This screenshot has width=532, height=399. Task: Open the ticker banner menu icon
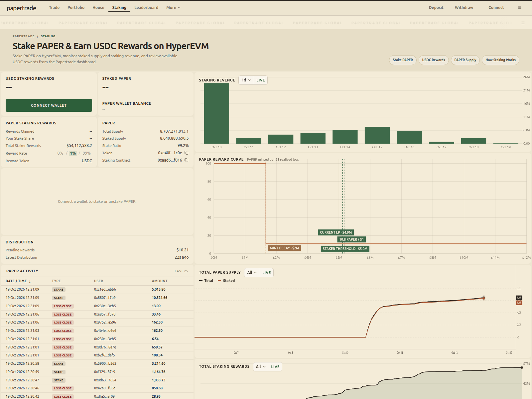click(x=523, y=23)
